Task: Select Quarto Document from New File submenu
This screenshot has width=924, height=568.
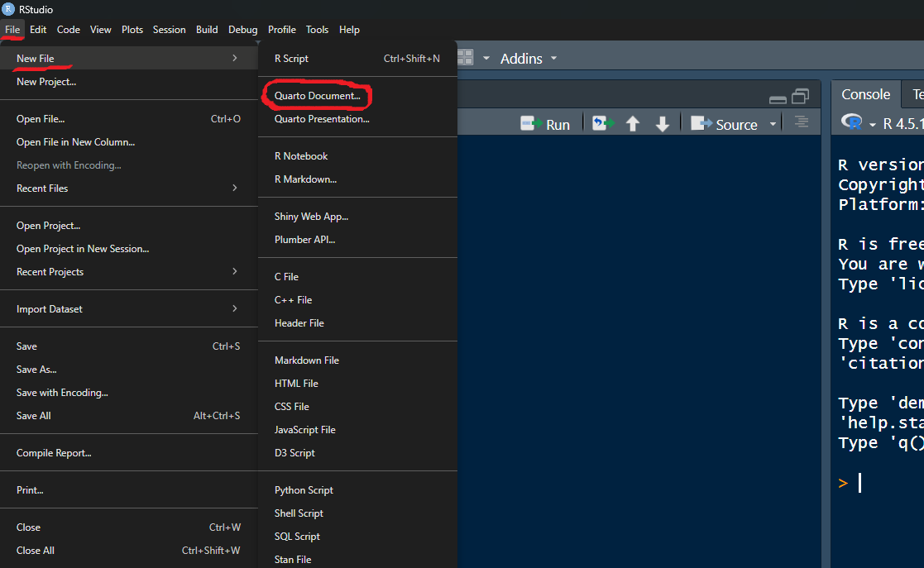Action: tap(318, 96)
